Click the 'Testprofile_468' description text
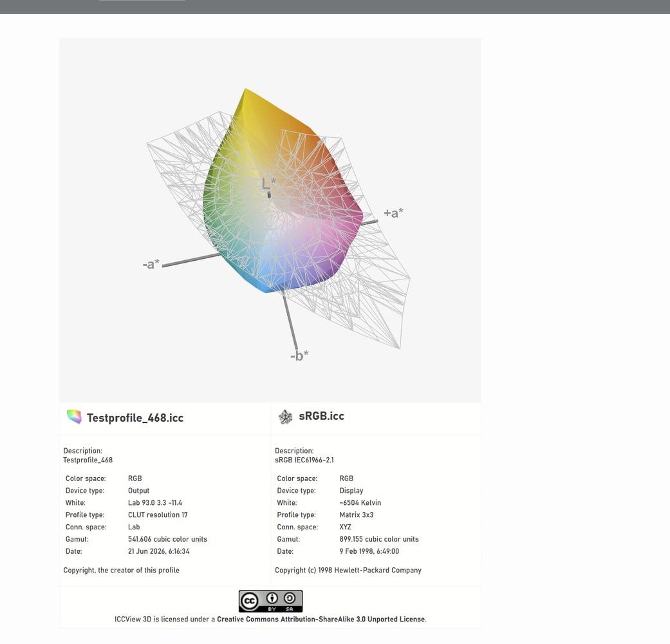Screen dimensions: 670x644 [88, 460]
